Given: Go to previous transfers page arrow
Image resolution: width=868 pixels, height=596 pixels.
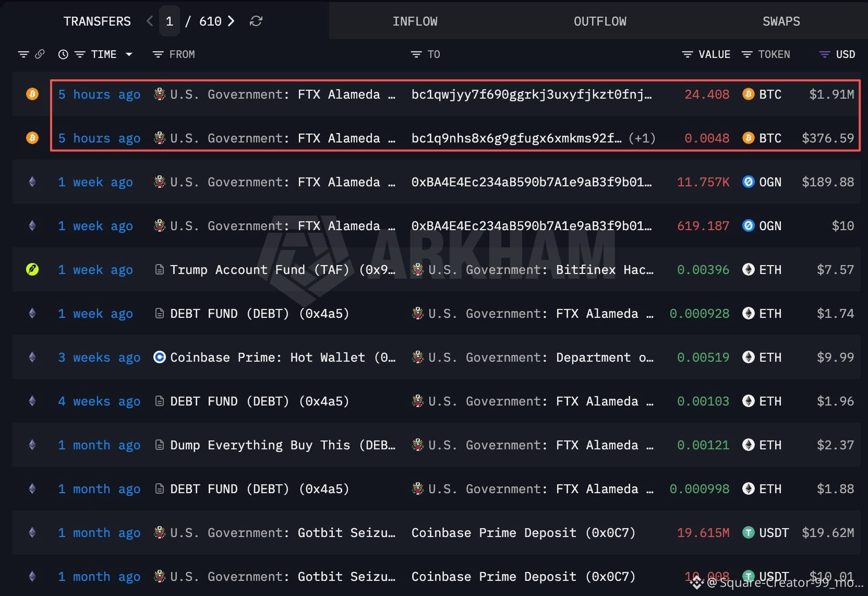Looking at the screenshot, I should tap(150, 21).
